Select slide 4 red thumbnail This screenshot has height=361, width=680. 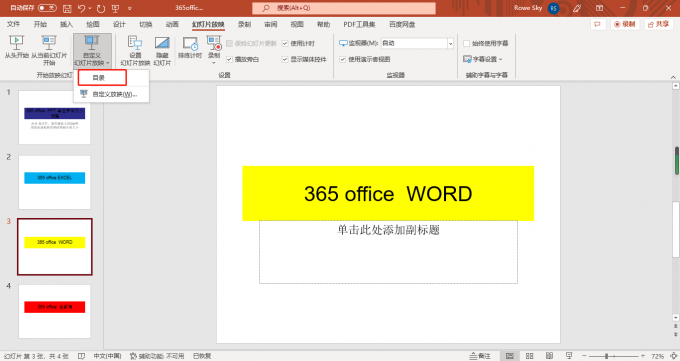tap(55, 311)
